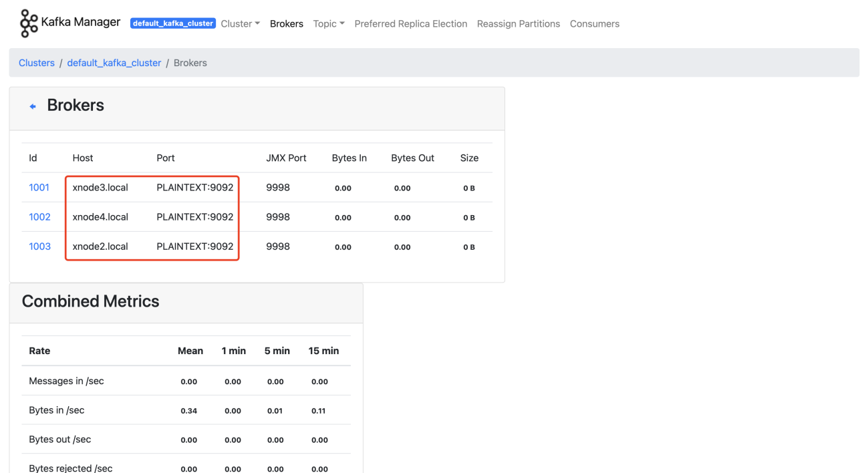Click the Size column header
The width and height of the screenshot is (868, 473).
pyautogui.click(x=470, y=158)
